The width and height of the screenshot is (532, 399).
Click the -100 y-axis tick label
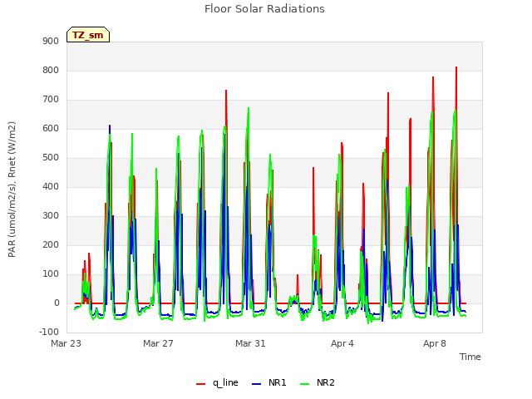tap(49, 332)
